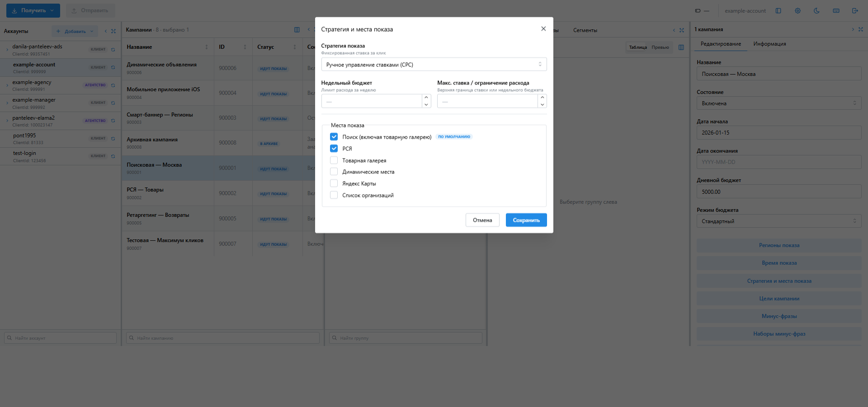
Task: Collapse the Аккаунты panel with left chevron
Action: [106, 31]
